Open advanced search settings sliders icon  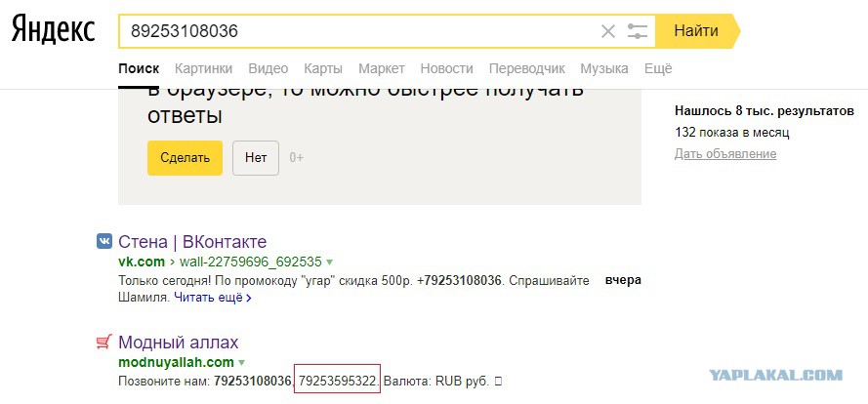pyautogui.click(x=638, y=31)
